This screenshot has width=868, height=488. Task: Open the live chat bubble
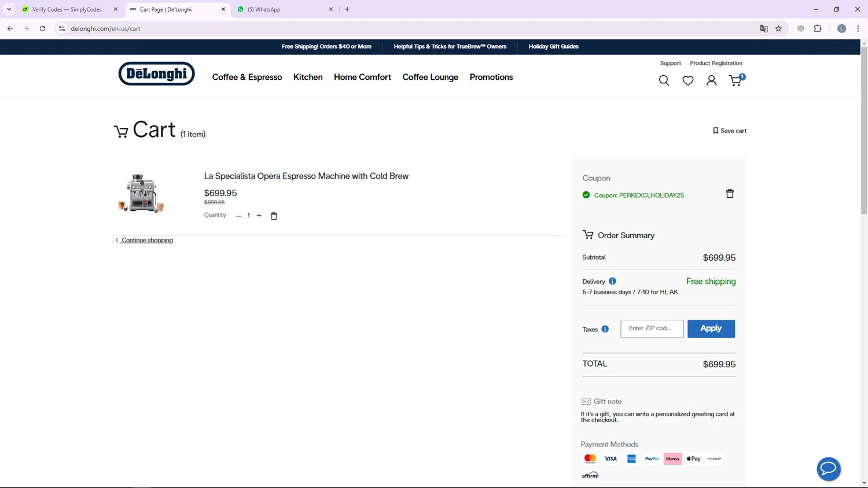[828, 469]
